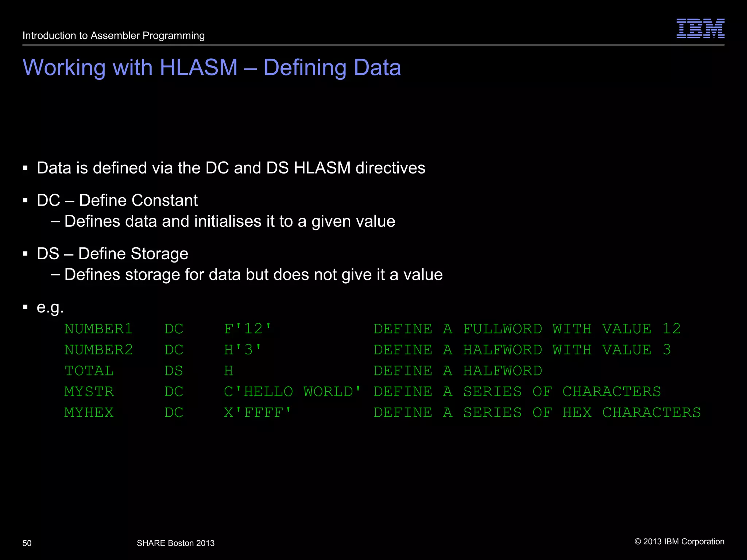Click the bullet before DC – Define Constant
Viewport: 747px width, 560px height.
point(25,201)
